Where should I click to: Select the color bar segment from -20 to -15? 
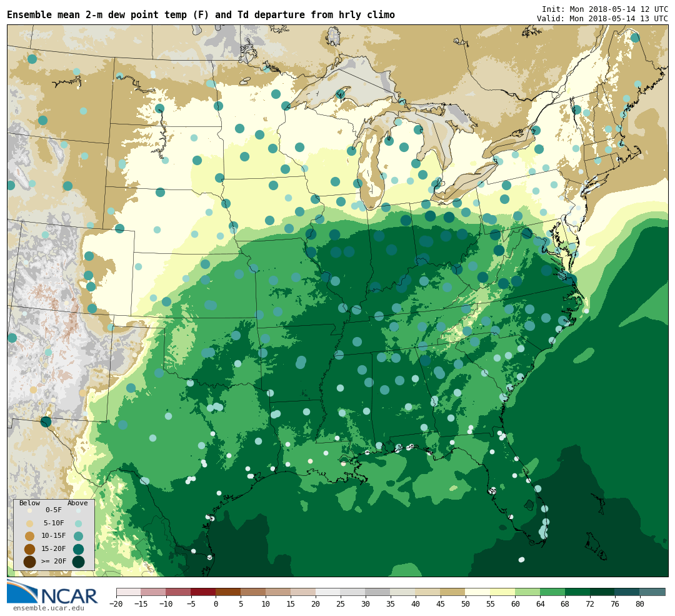click(x=129, y=592)
